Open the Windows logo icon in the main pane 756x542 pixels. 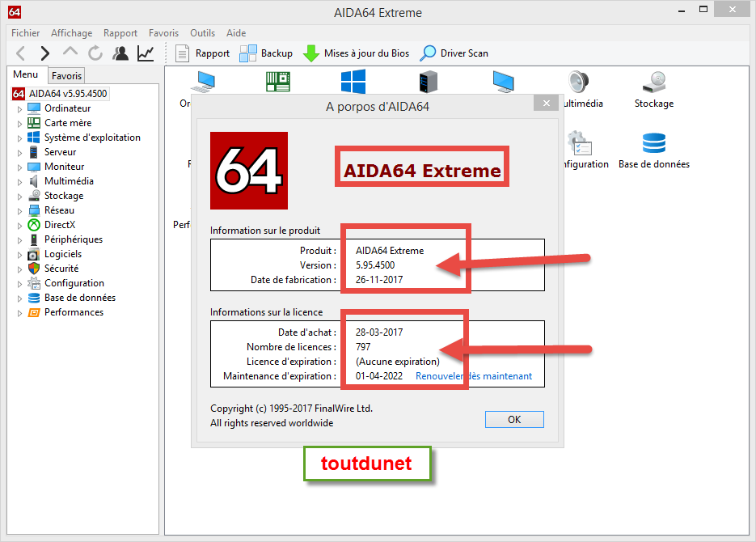tap(353, 82)
